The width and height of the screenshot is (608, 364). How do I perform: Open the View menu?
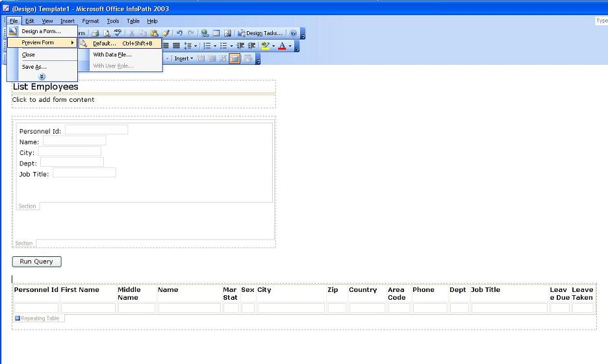[47, 21]
